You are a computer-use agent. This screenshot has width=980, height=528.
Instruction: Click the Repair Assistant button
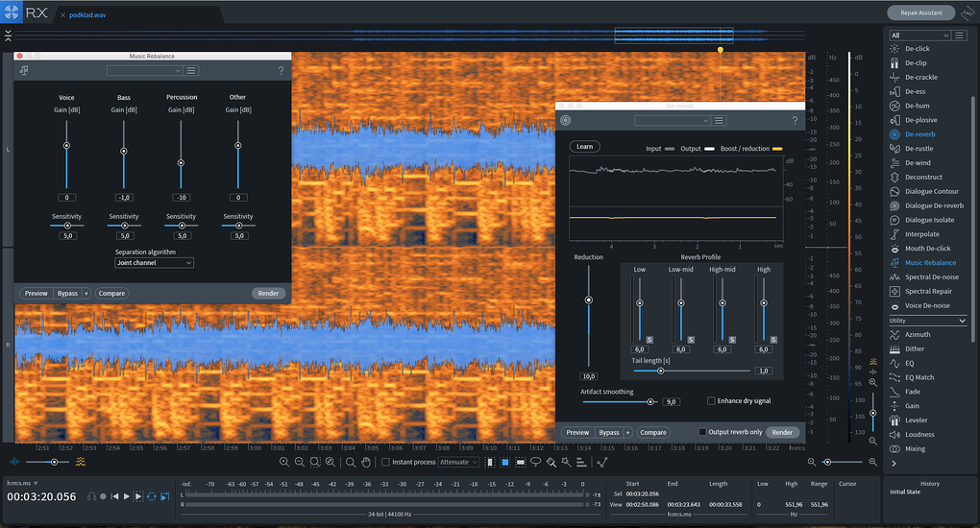click(x=921, y=12)
